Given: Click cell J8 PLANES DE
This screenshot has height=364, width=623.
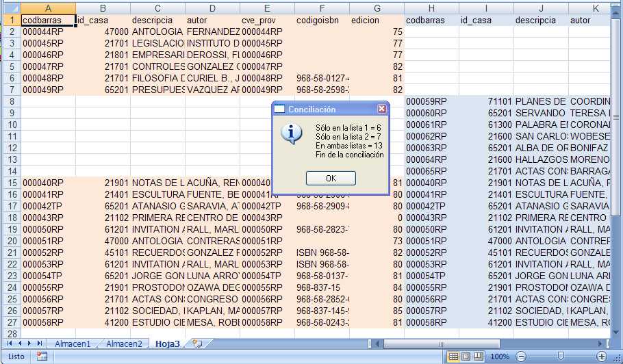Looking at the screenshot, I should (x=541, y=101).
